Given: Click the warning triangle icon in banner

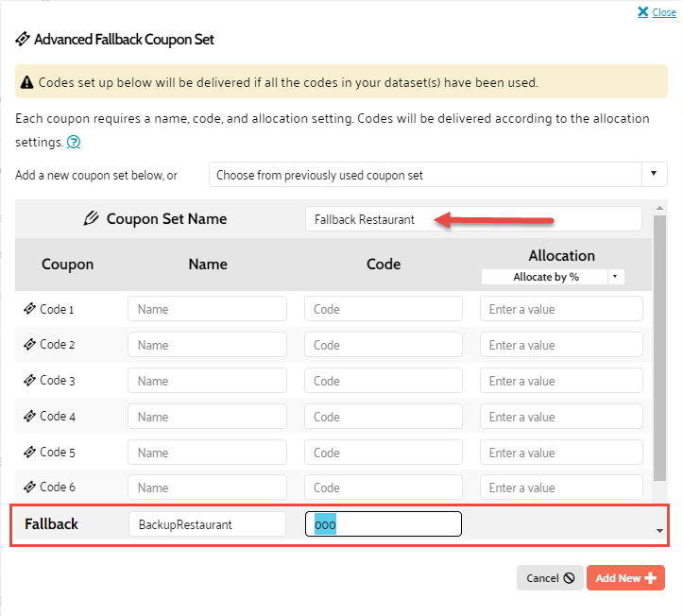Looking at the screenshot, I should click(27, 83).
